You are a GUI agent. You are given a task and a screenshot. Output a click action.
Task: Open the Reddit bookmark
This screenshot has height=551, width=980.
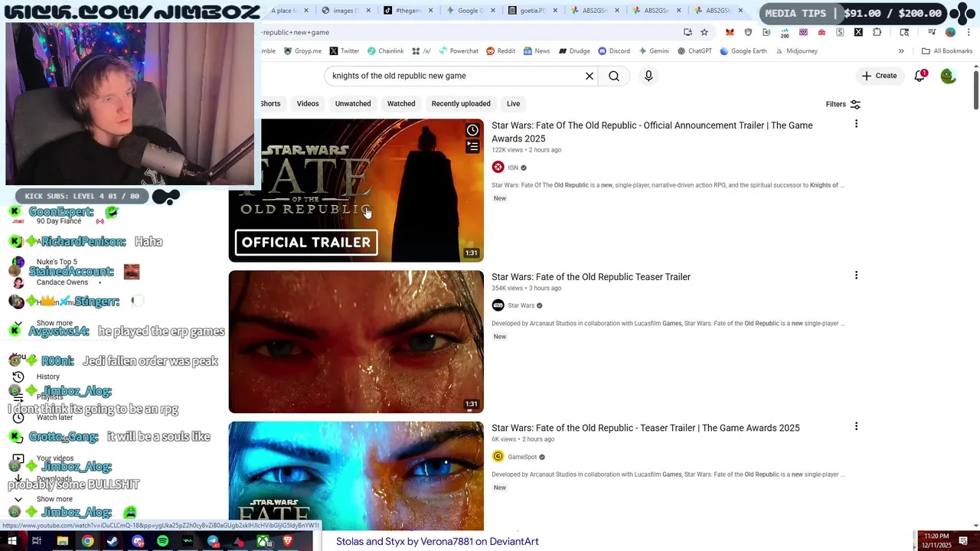click(x=501, y=51)
